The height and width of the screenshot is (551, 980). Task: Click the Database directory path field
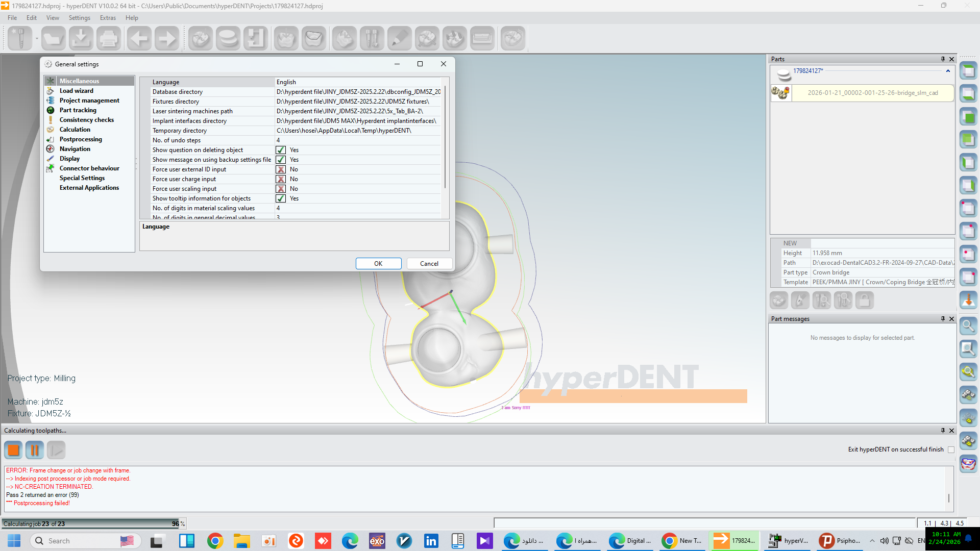(x=358, y=92)
